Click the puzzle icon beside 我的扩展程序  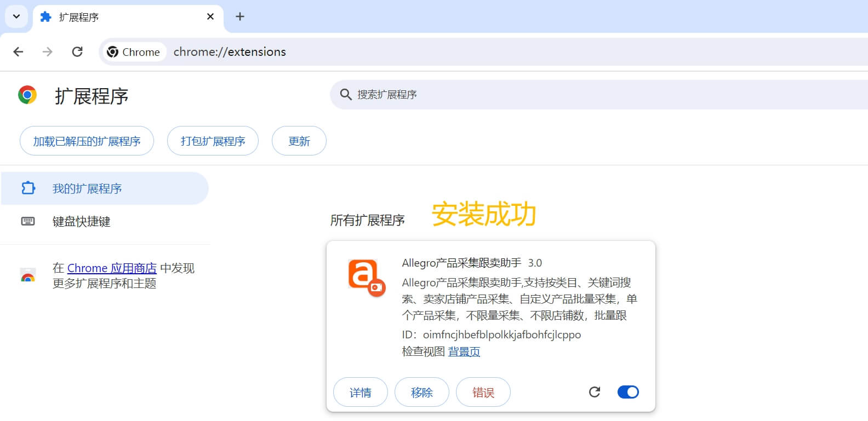pyautogui.click(x=28, y=188)
